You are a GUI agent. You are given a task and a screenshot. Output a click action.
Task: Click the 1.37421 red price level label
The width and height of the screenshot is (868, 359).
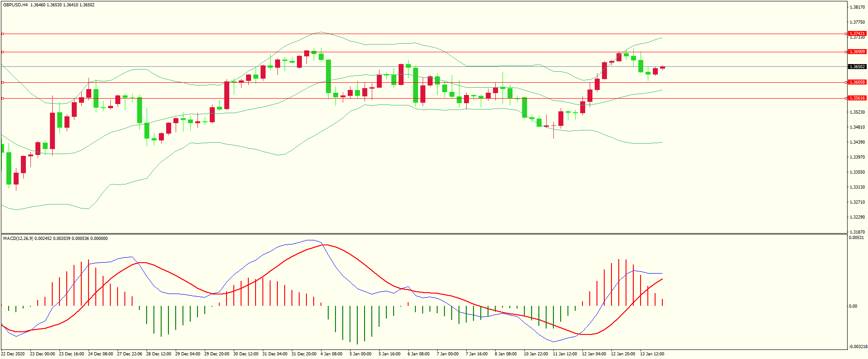(857, 34)
